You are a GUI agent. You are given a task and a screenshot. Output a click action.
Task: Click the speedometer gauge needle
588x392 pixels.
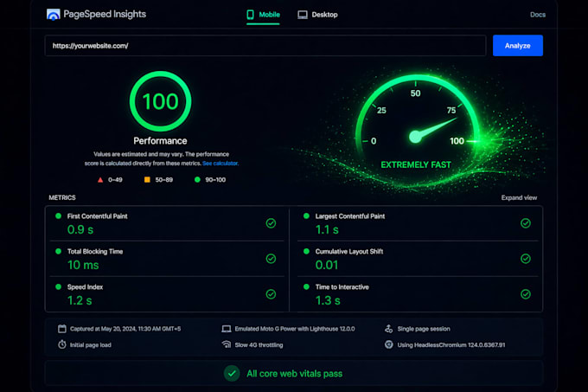click(431, 130)
